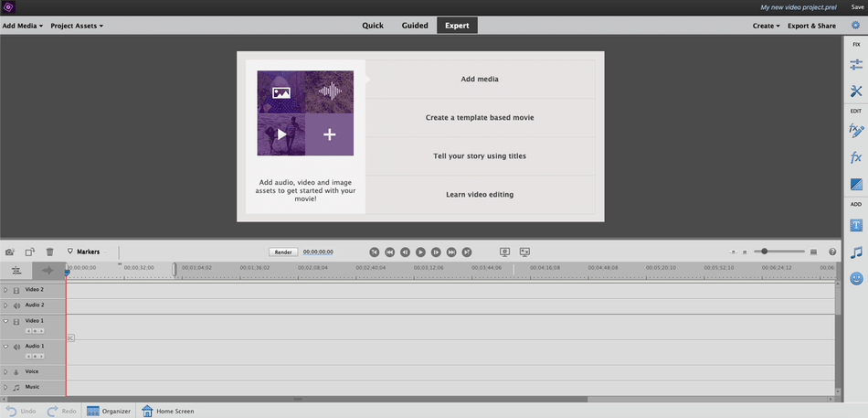Open the audio mixer sliders icon above tracks
This screenshot has width=868, height=418.
(16, 271)
